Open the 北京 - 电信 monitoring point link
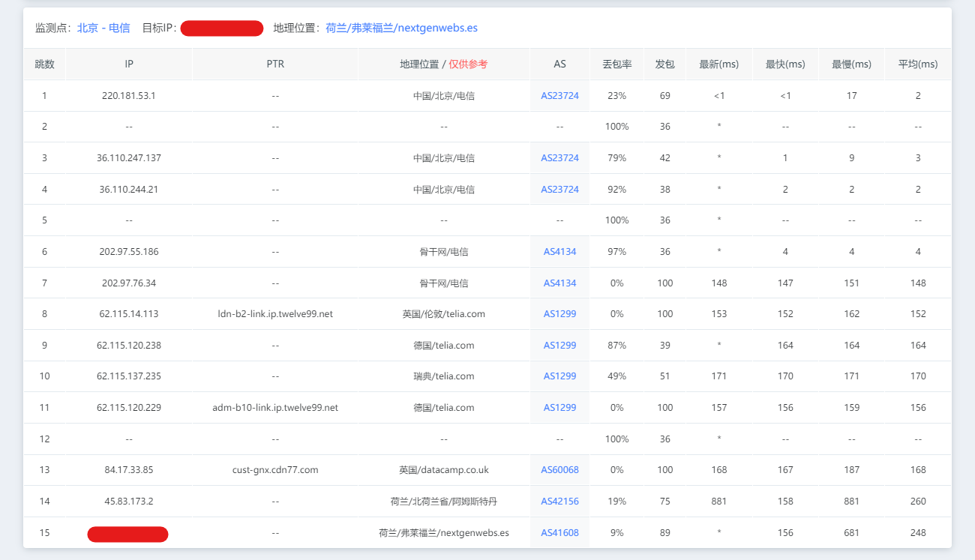 click(x=103, y=28)
